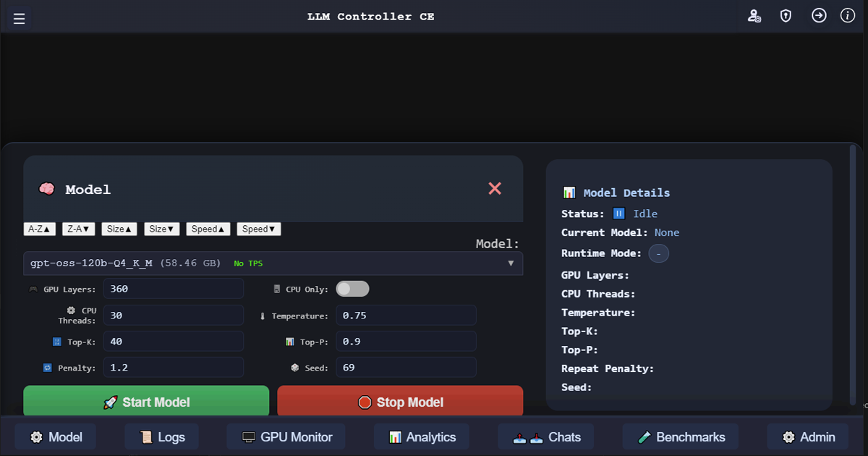Image resolution: width=868 pixels, height=456 pixels.
Task: Sort models by Size descending
Action: [162, 229]
